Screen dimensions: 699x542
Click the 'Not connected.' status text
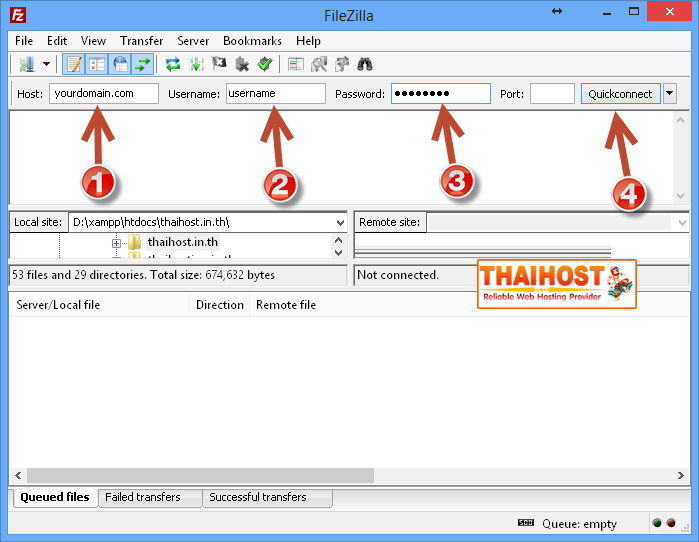(x=398, y=275)
